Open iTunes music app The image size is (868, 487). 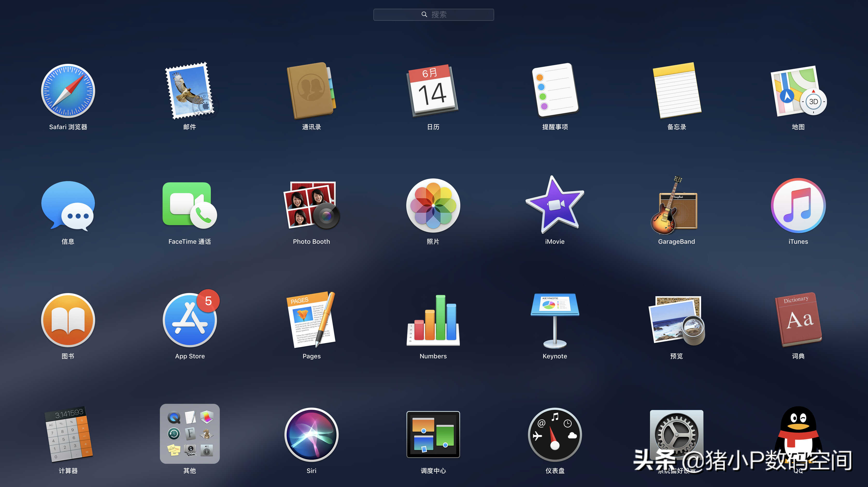798,205
